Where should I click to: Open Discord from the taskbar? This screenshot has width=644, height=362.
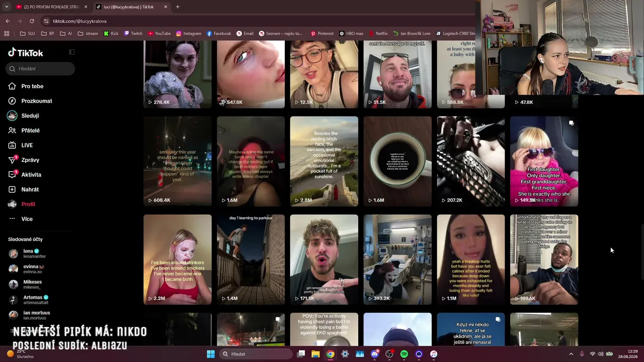[x=374, y=354]
